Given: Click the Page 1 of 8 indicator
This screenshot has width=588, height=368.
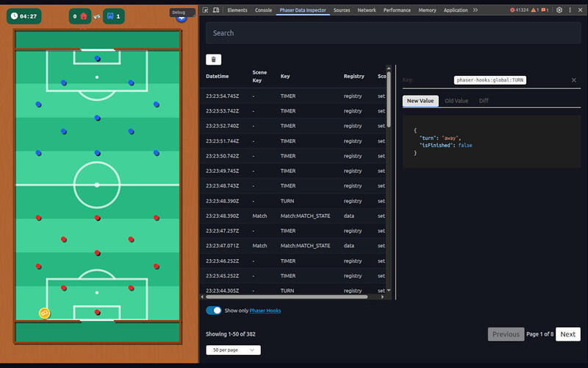Looking at the screenshot, I should tap(539, 334).
